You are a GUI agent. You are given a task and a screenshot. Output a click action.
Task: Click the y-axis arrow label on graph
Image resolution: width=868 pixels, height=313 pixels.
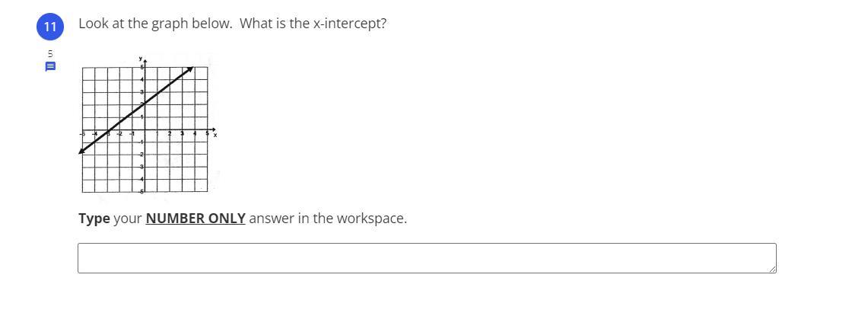(140, 58)
